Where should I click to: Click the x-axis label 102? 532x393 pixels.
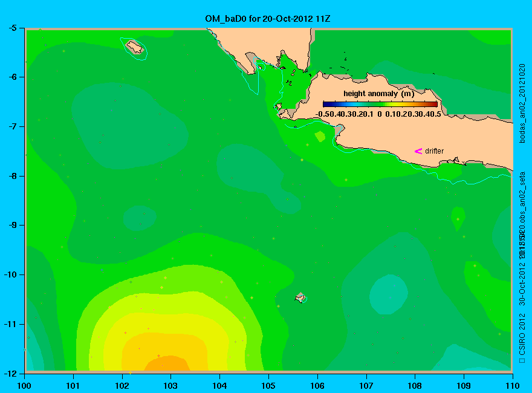coord(122,386)
